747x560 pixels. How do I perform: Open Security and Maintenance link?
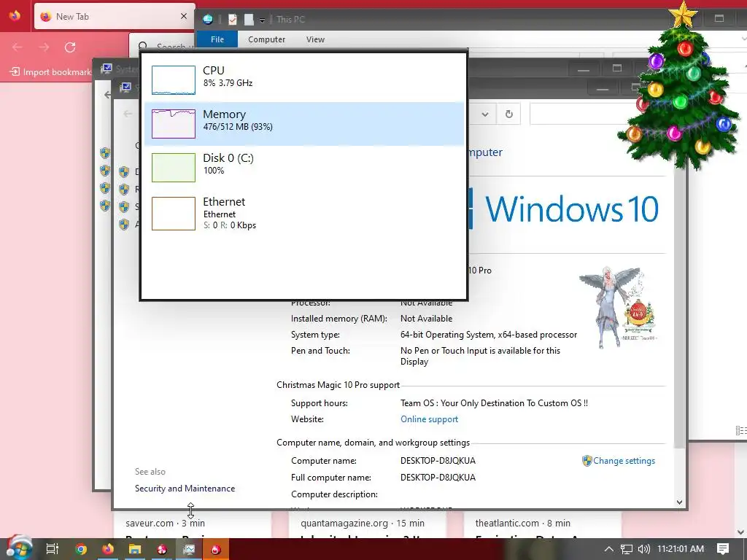pyautogui.click(x=185, y=488)
